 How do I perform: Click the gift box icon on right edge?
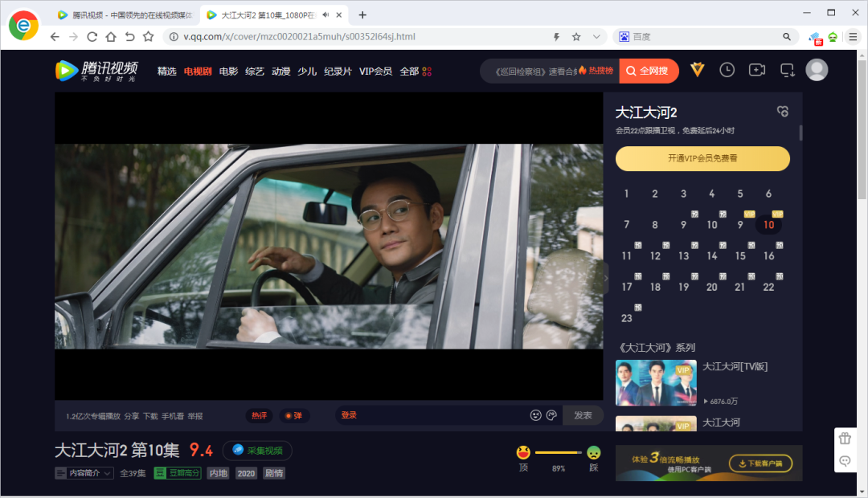(845, 439)
